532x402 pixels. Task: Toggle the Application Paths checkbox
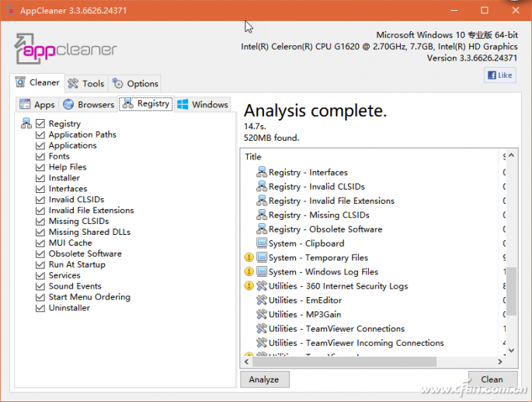click(40, 135)
